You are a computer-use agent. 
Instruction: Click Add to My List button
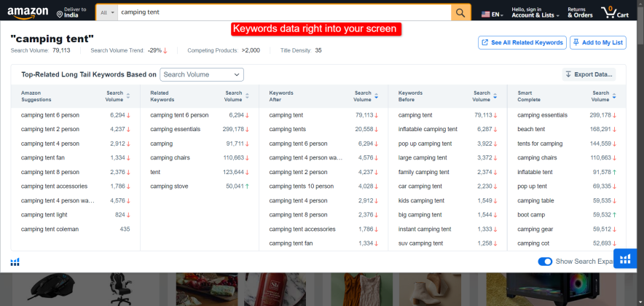(x=597, y=43)
